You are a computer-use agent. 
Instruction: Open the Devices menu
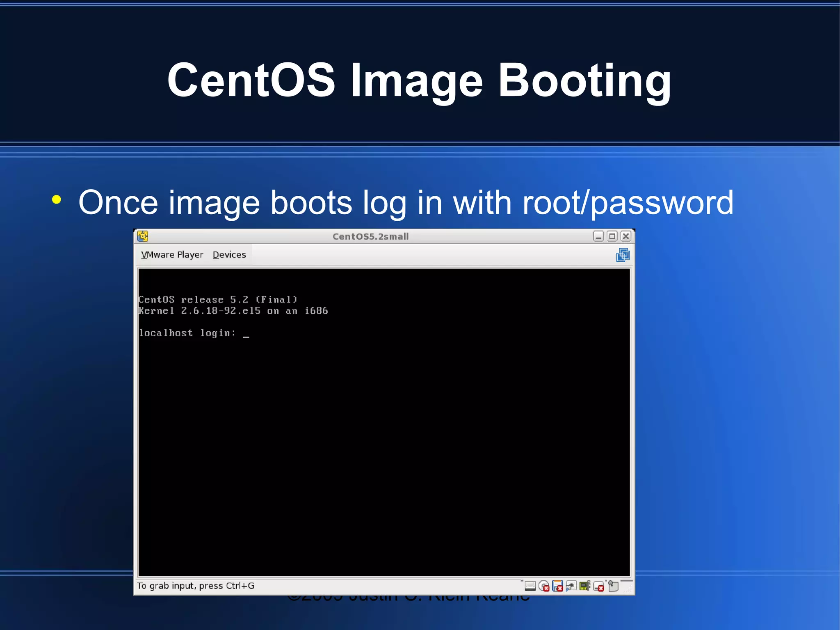click(x=229, y=255)
